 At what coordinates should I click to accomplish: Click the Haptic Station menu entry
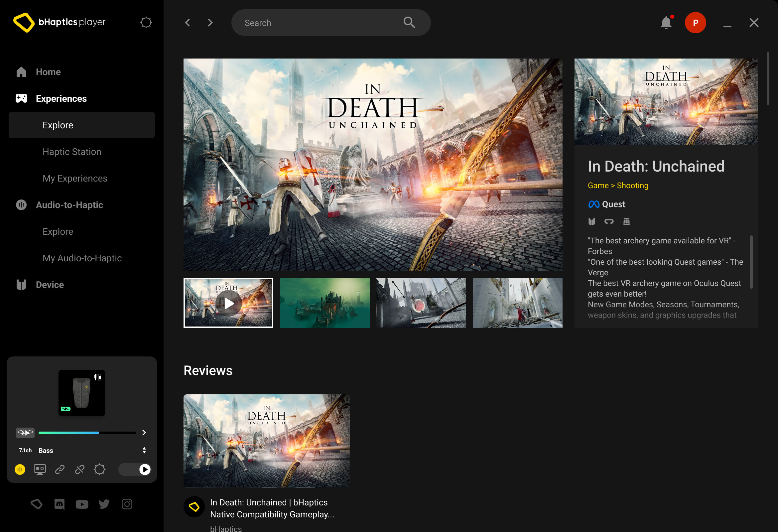click(x=71, y=151)
